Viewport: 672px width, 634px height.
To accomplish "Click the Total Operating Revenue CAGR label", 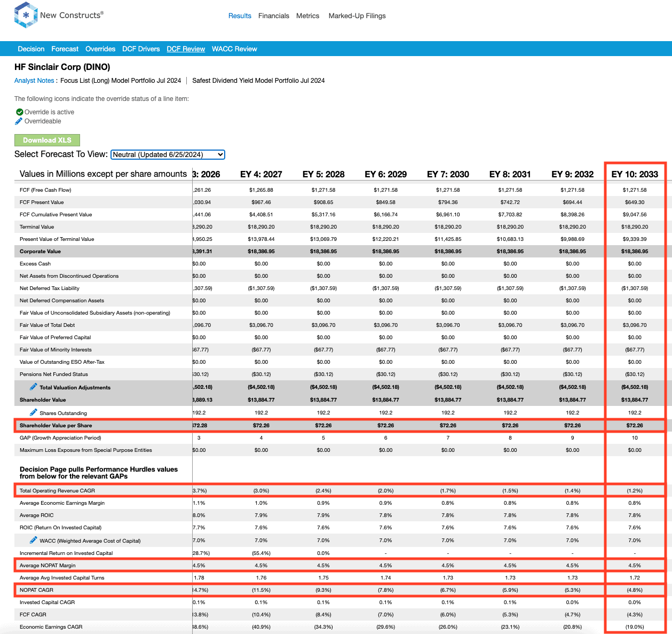I will point(57,491).
